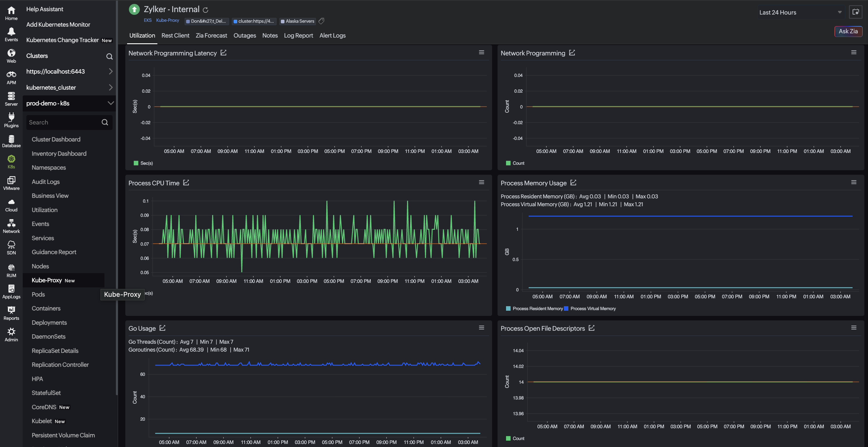Select the Utilization tab
868x447 pixels.
pos(142,35)
